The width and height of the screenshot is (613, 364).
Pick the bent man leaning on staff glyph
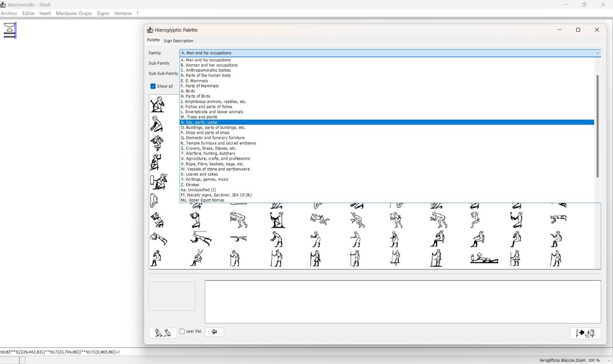pos(234,258)
